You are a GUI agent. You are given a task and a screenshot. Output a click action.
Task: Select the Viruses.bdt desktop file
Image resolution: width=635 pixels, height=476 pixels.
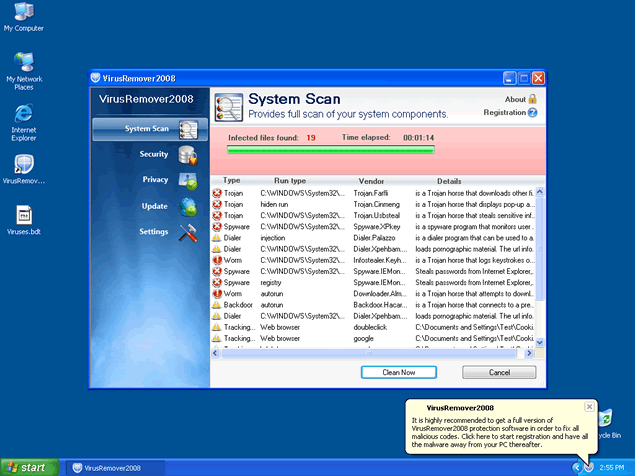[x=24, y=217]
